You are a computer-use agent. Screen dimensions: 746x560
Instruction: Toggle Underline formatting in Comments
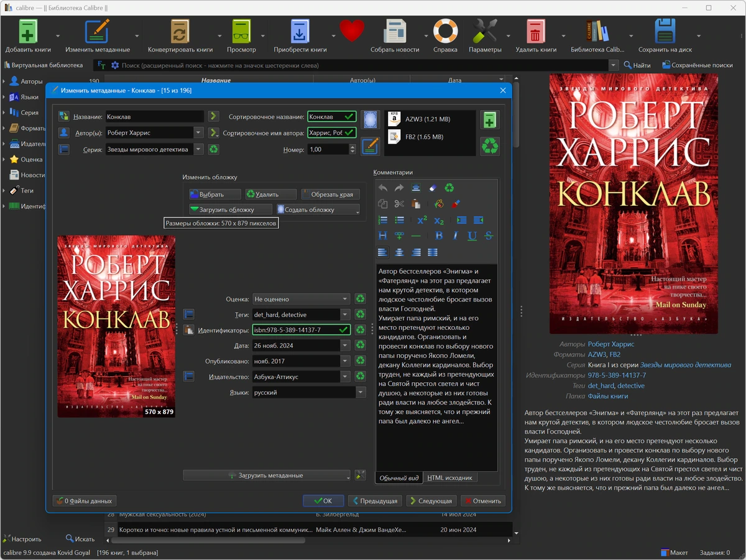tap(472, 236)
